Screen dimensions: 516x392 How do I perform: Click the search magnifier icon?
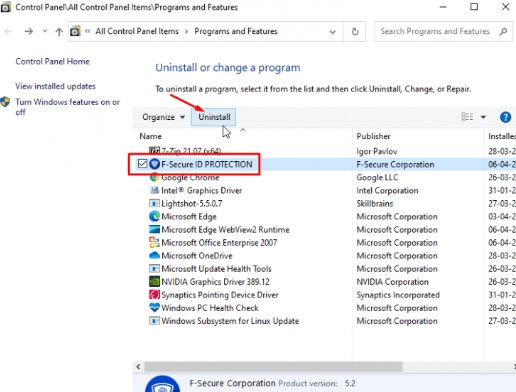(503, 31)
